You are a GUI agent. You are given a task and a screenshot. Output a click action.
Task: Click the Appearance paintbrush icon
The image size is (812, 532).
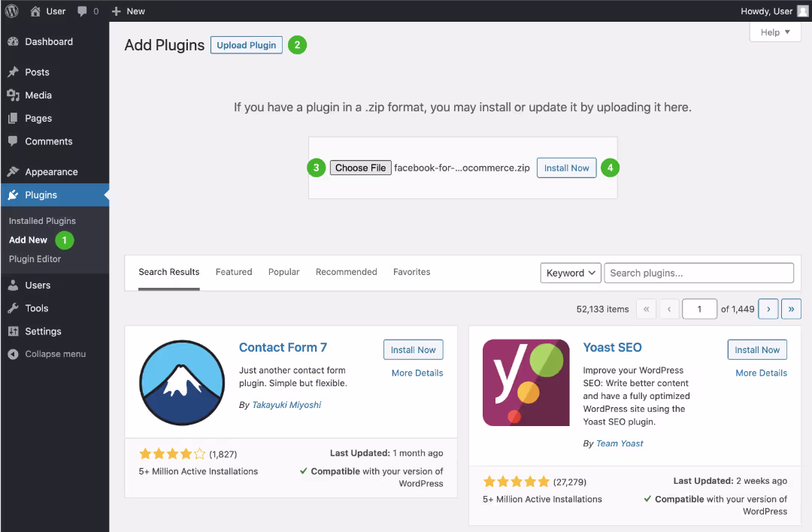pos(14,171)
